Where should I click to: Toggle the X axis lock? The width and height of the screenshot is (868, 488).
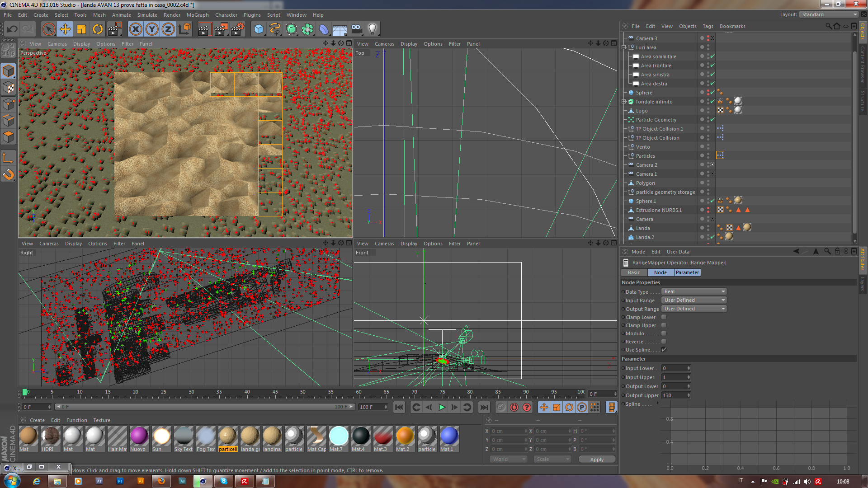click(136, 29)
